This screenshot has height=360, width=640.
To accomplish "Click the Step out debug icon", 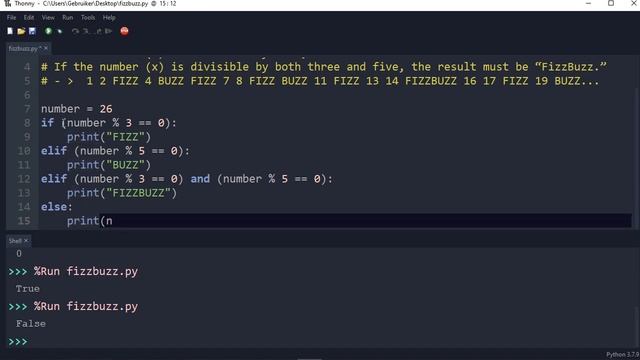I will tap(98, 31).
